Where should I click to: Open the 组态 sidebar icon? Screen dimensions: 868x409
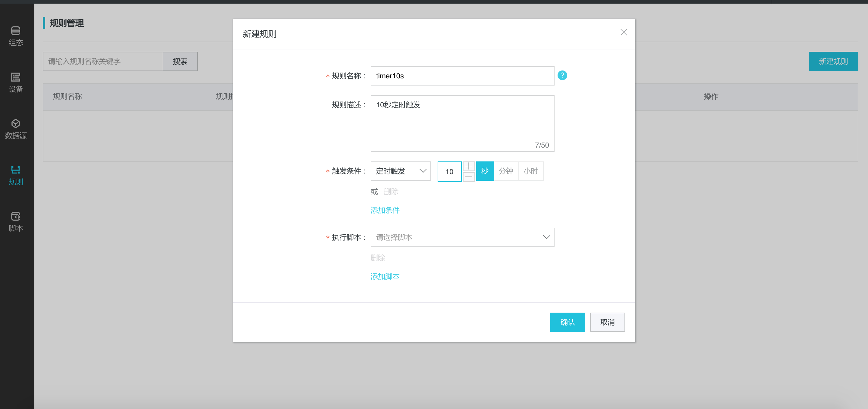tap(15, 36)
